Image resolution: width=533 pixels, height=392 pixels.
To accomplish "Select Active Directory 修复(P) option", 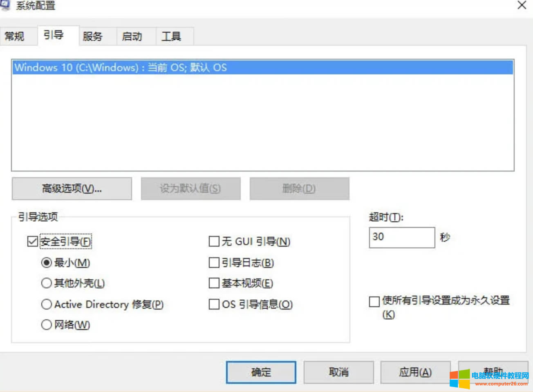I will click(x=47, y=304).
